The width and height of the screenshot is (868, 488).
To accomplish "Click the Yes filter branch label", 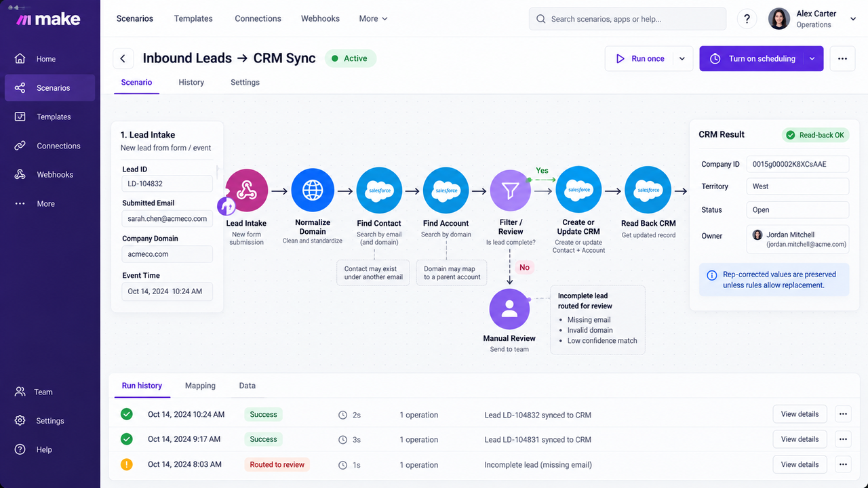I will 542,171.
